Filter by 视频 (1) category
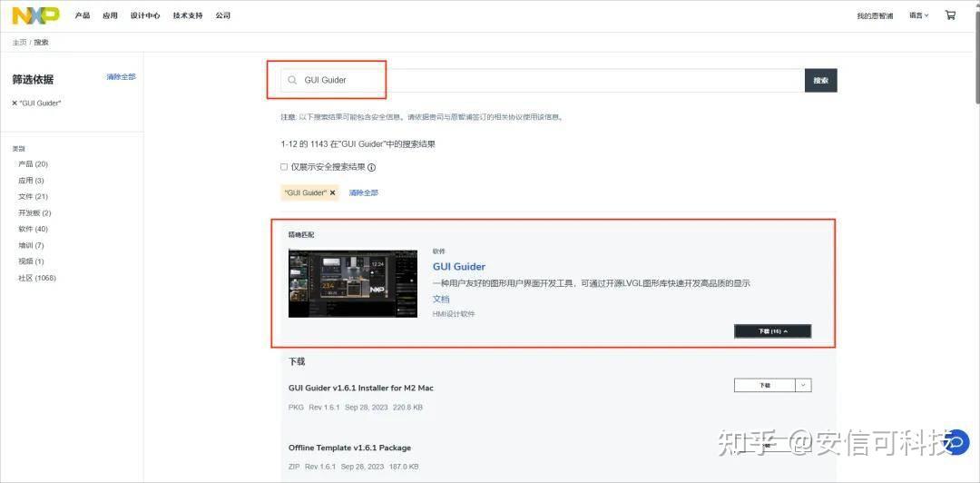This screenshot has height=483, width=980. point(31,261)
